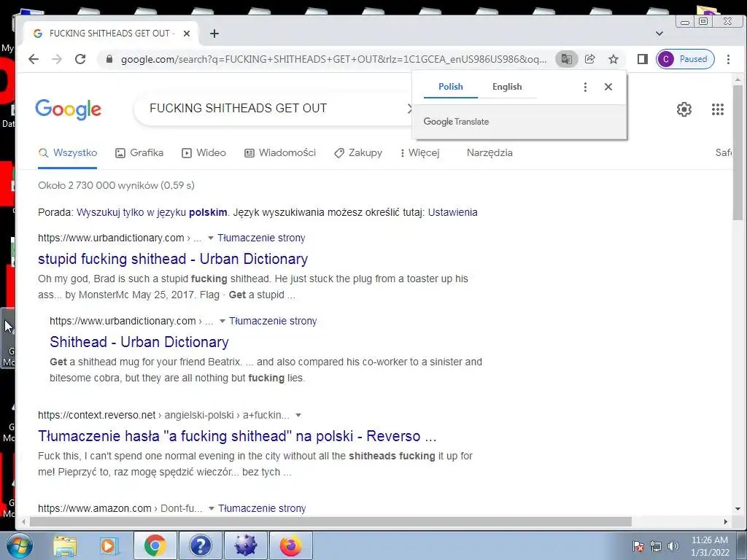Screen dimensions: 747x560
Task: Bookmark this page with the star
Action: click(x=614, y=59)
